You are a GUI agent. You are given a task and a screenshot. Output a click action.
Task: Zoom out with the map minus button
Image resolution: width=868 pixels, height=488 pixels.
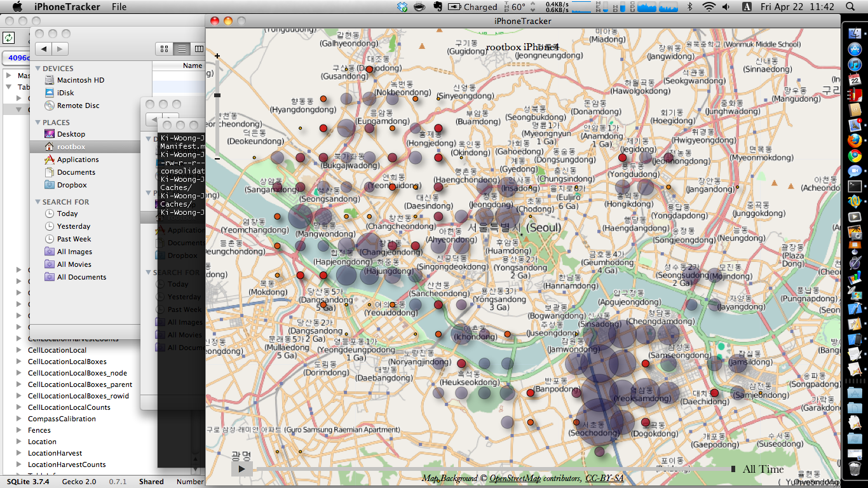(x=217, y=158)
